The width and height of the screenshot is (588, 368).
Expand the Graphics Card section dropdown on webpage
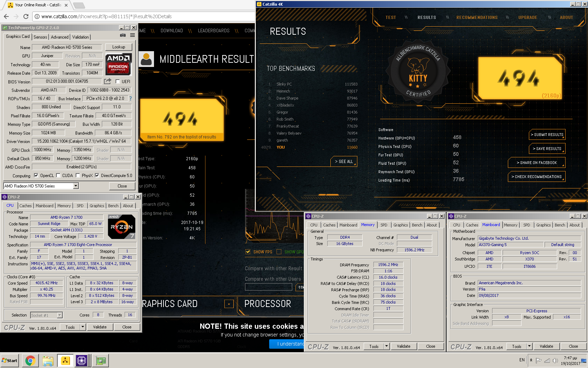[229, 304]
